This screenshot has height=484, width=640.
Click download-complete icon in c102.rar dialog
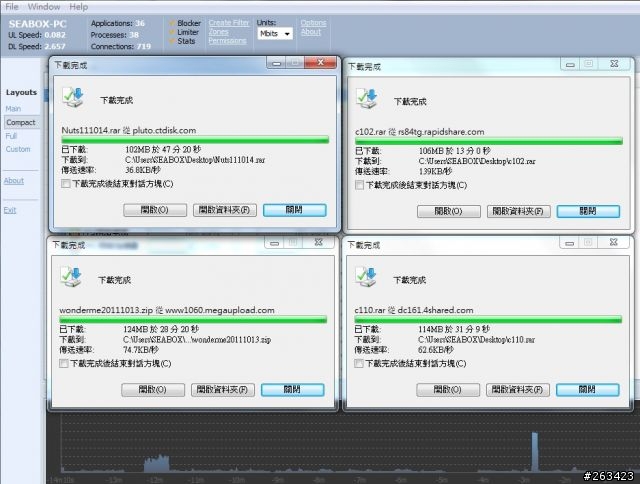[x=367, y=98]
